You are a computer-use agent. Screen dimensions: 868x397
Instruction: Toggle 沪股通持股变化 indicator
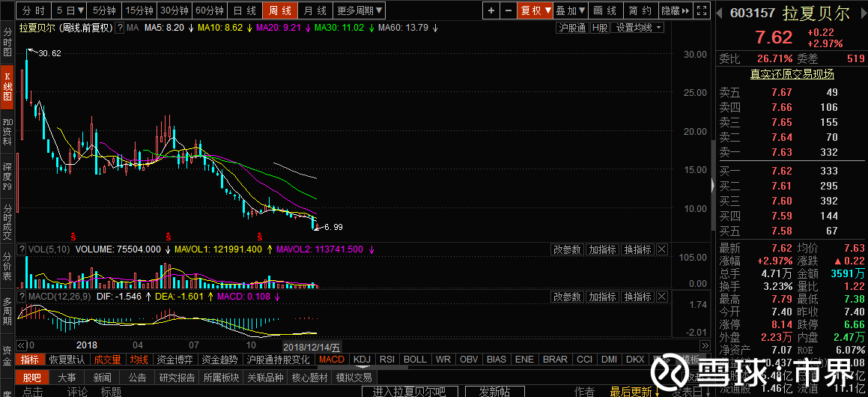tap(279, 360)
